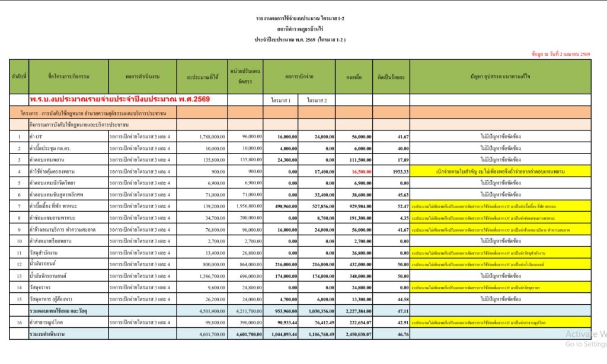Select the red 16,500.00 remaining cell
This screenshot has height=364, width=607.
pos(354,171)
